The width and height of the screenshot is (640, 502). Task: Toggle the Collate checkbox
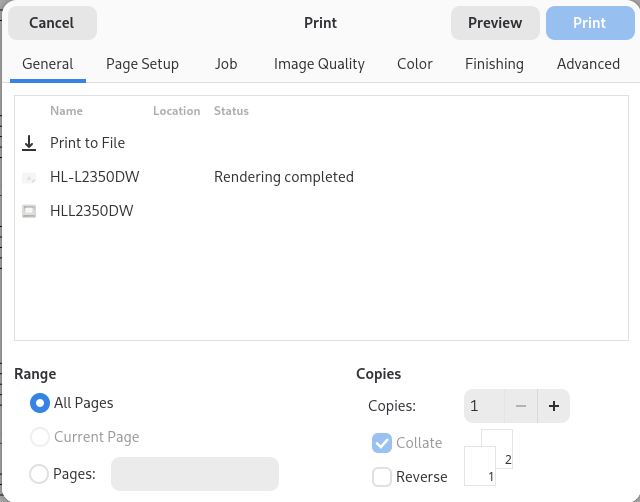coord(382,443)
